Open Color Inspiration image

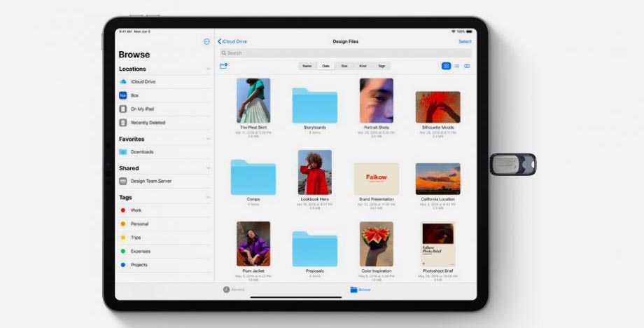point(376,244)
